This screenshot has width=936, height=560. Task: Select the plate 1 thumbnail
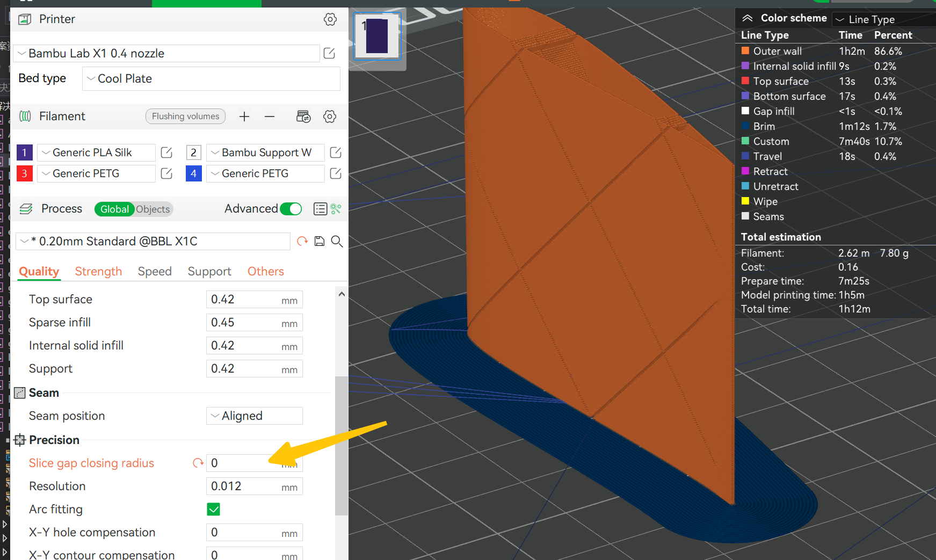coord(377,35)
